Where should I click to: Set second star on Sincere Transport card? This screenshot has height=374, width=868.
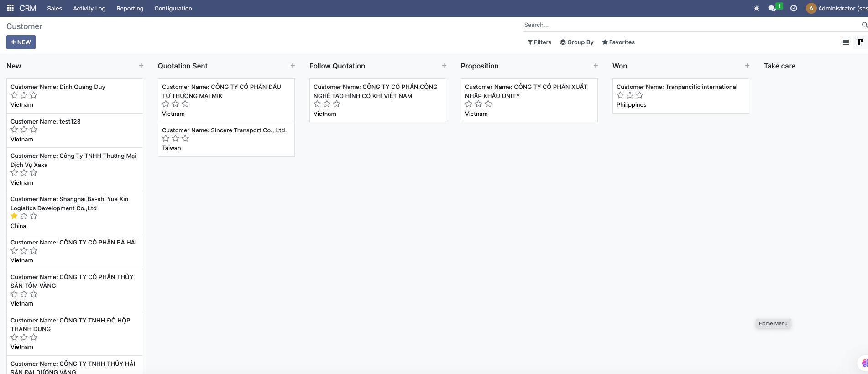tap(175, 139)
